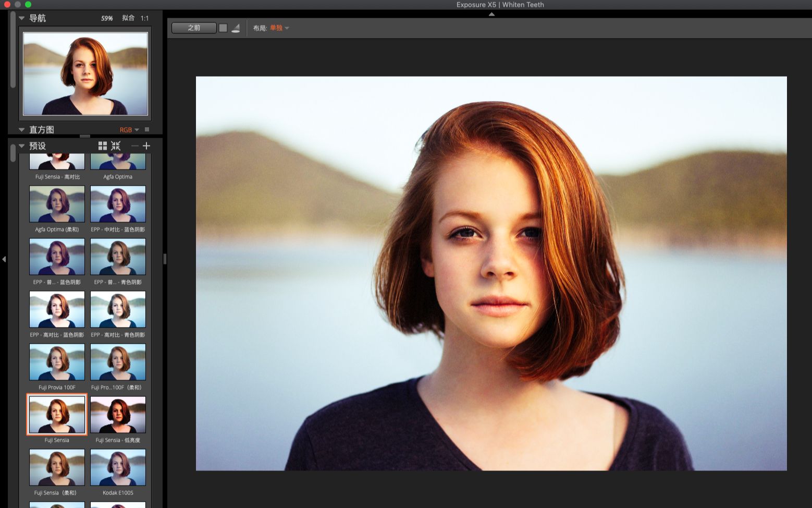Click the cone-shaped mask view icon

click(x=236, y=28)
